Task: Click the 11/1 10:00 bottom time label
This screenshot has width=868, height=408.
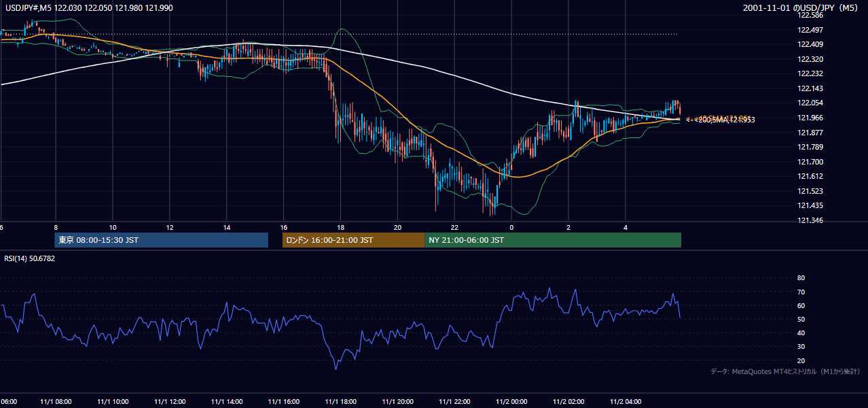Action: coord(113,401)
